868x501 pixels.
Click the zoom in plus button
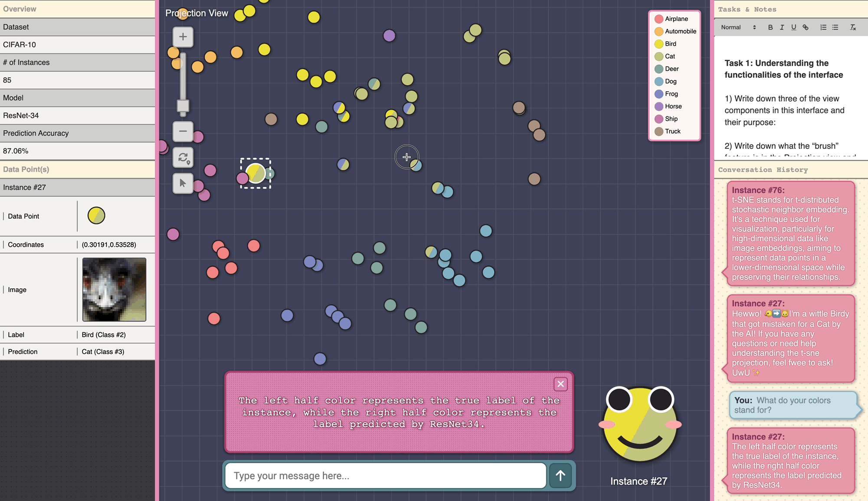pyautogui.click(x=183, y=37)
